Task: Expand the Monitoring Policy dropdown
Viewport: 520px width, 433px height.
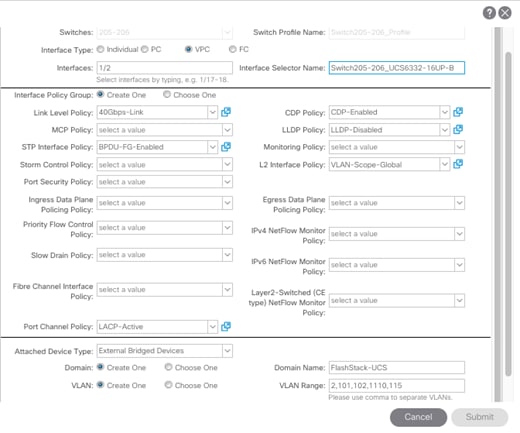Action: tap(459, 147)
